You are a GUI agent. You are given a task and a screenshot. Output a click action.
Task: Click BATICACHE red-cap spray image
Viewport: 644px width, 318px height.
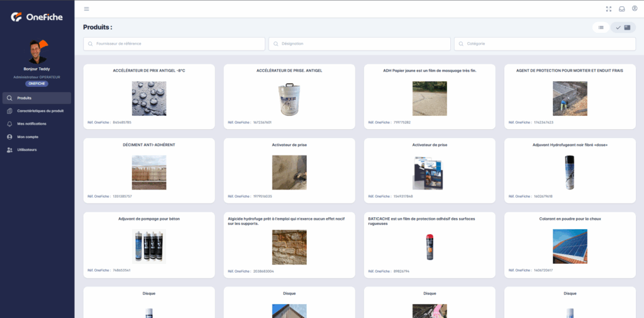coord(430,247)
